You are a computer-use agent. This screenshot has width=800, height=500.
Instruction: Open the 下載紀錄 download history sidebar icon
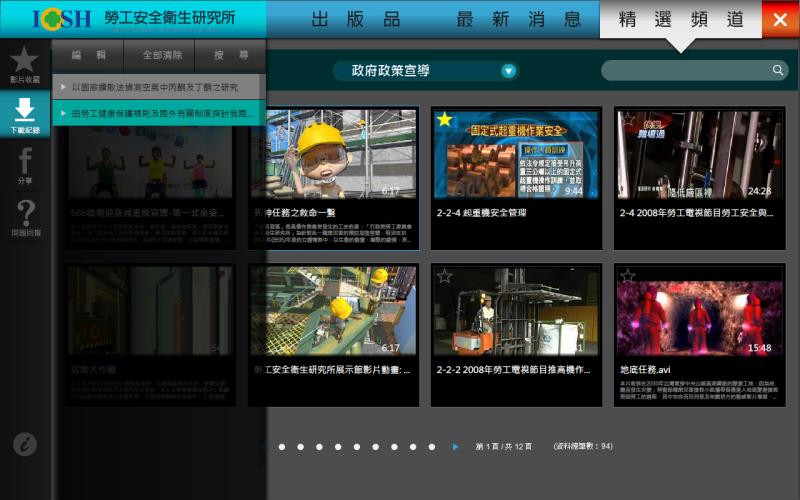point(24,115)
